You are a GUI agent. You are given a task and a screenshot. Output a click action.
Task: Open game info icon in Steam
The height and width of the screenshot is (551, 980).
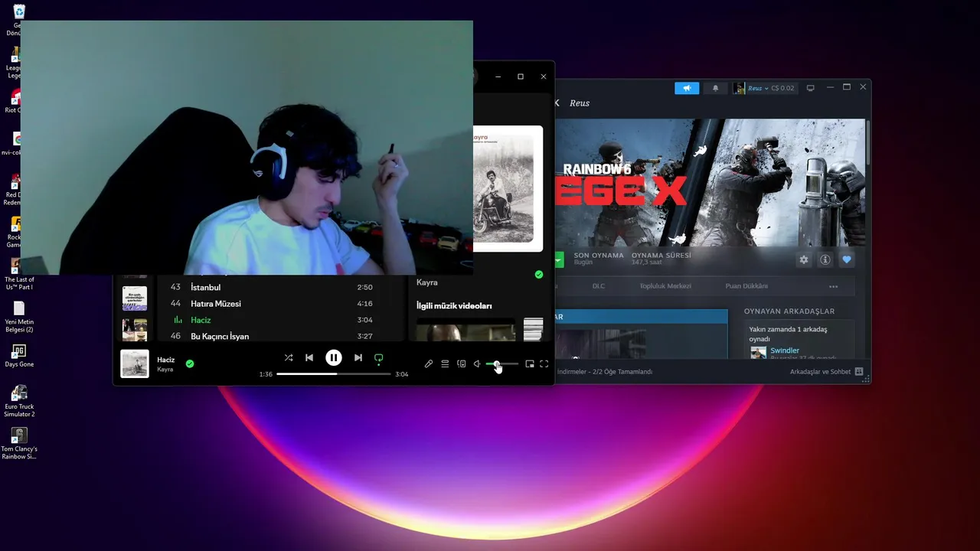[x=825, y=260]
